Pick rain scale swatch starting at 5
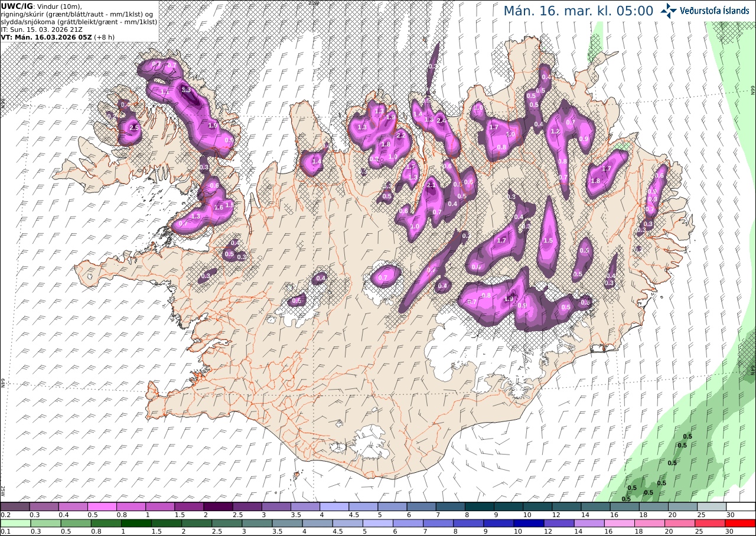Image resolution: width=756 pixels, height=536 pixels. pyautogui.click(x=378, y=523)
